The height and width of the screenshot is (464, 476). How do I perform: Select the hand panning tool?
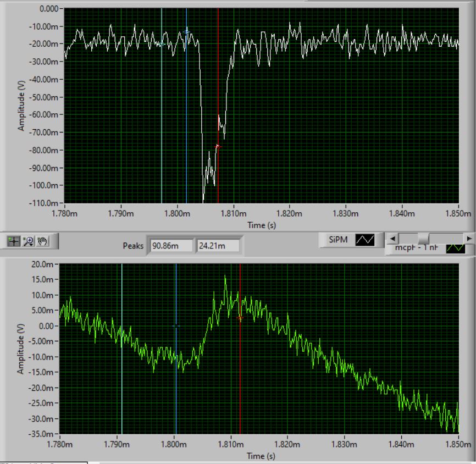(42, 241)
